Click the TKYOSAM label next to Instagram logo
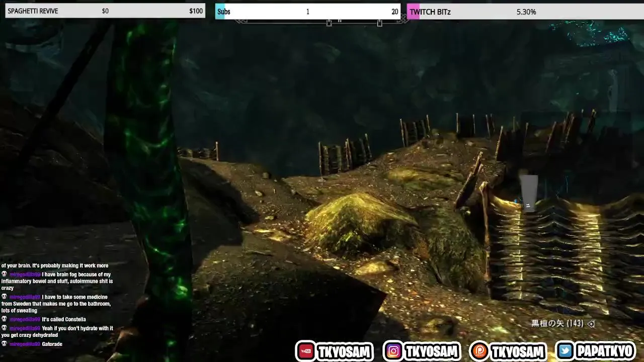644x362 pixels. coord(431,352)
